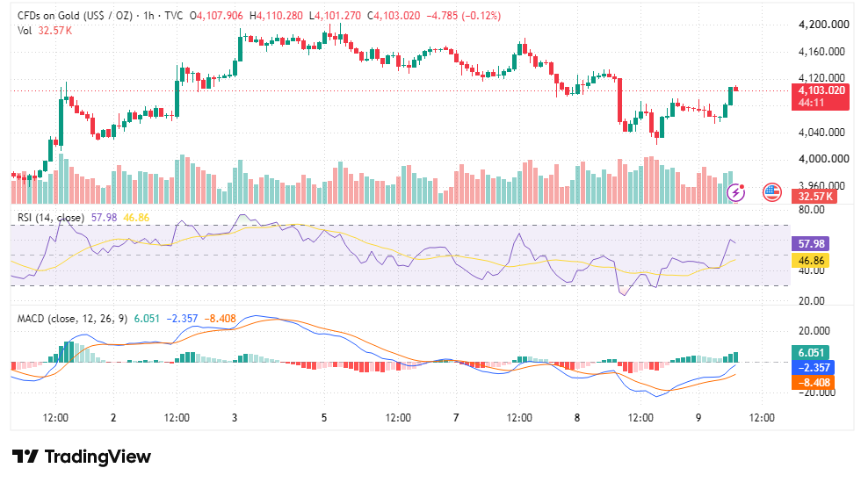Click the green 6.051 MACD histogram tag
861x504 pixels.
pyautogui.click(x=810, y=352)
